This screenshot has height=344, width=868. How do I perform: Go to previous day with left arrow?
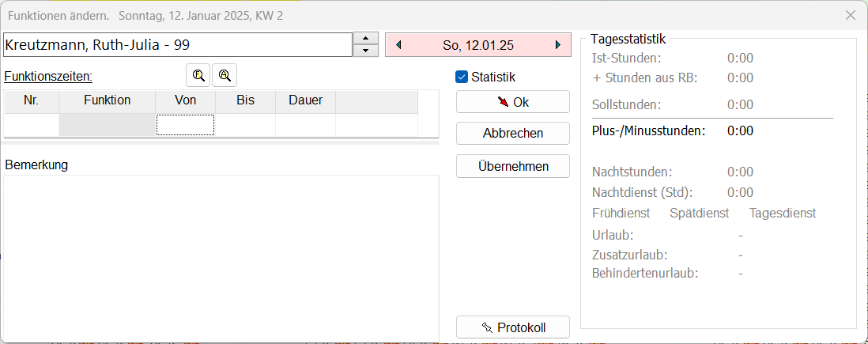(398, 45)
